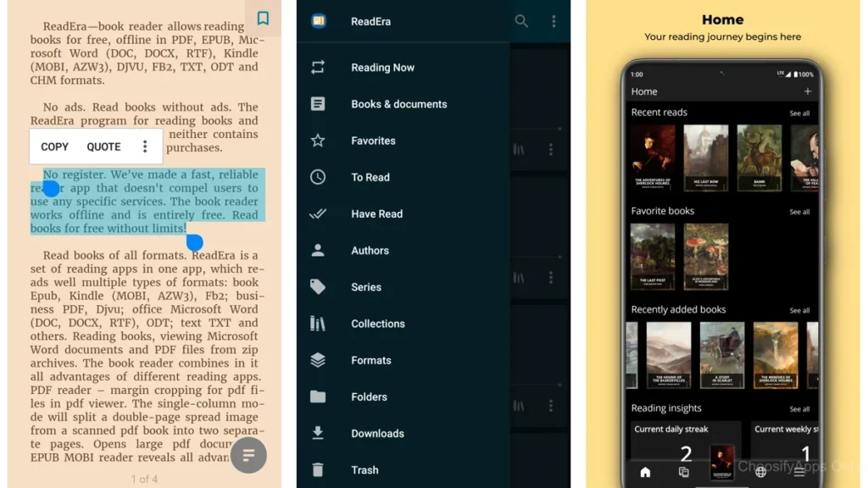Click the Folders icon in the sidebar
The image size is (868, 488).
pos(317,396)
